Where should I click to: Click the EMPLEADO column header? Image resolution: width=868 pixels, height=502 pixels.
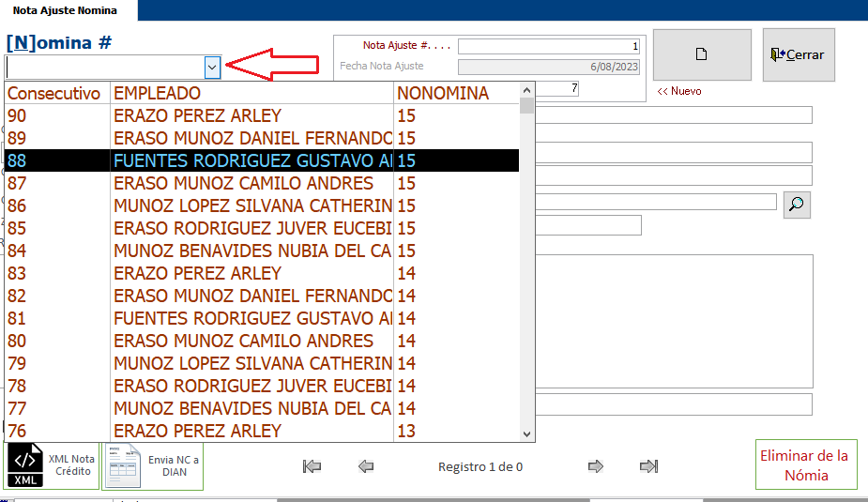157,93
